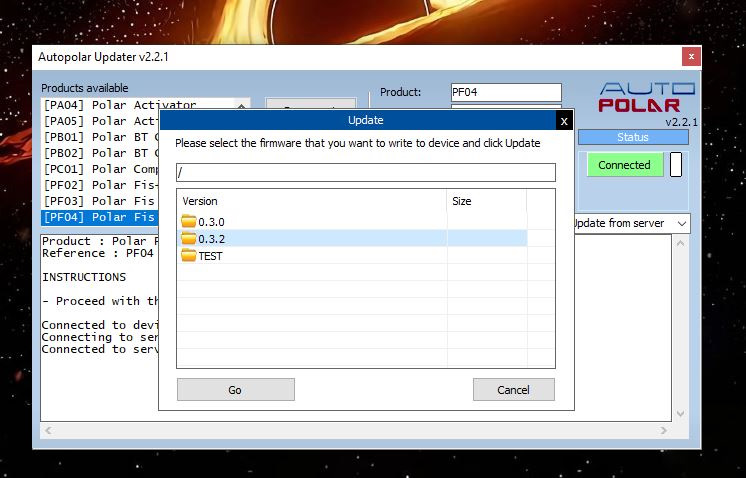Click horizontal scrollbar left arrow
The image size is (746, 478).
(x=48, y=430)
